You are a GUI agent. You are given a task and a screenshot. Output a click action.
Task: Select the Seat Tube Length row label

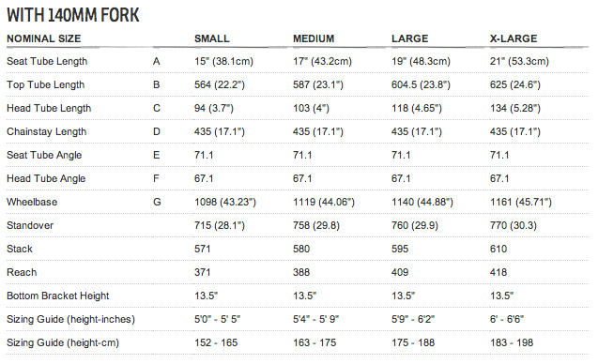tap(47, 61)
